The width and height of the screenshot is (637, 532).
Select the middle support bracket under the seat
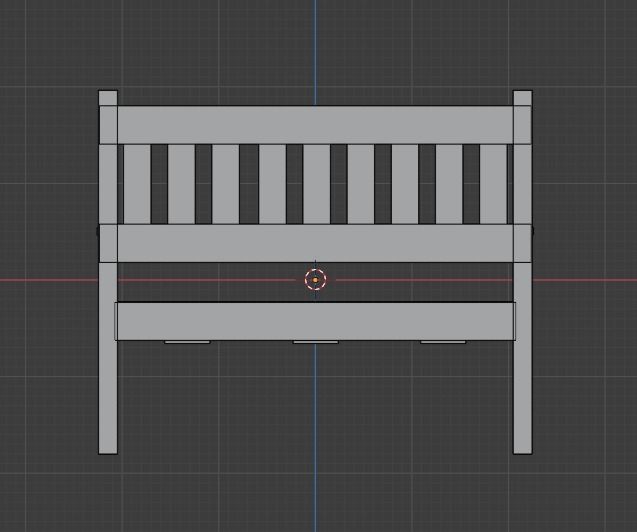pyautogui.click(x=316, y=342)
